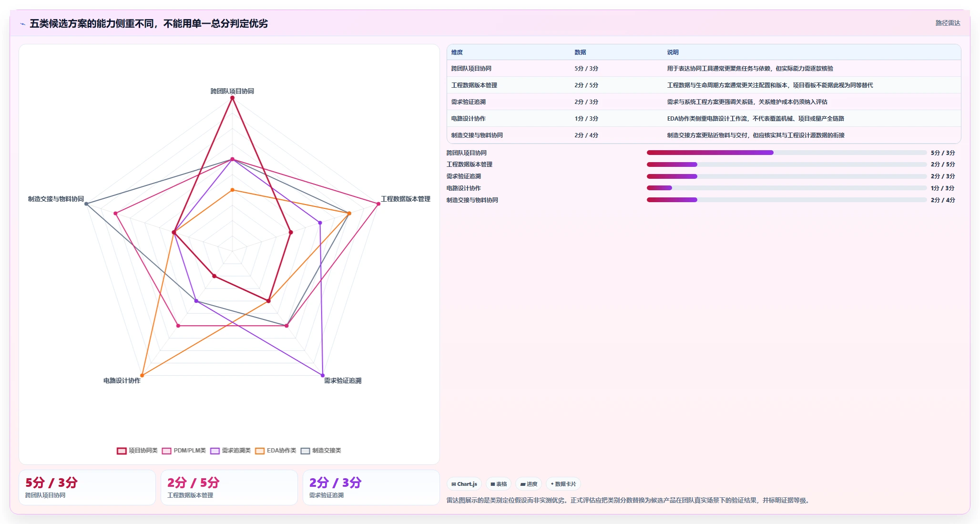980x524 pixels.
Task: Click the 路径雷达 label in the header
Action: [948, 23]
